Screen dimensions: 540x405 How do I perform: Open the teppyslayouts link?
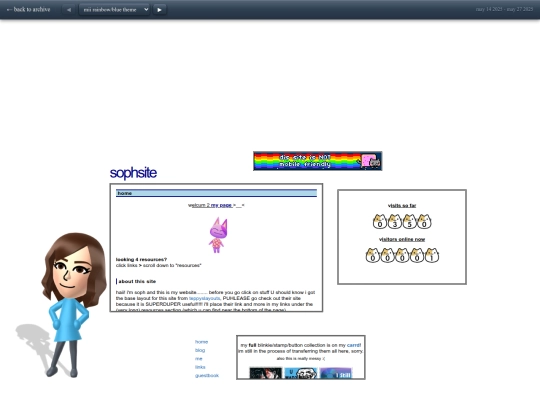204,298
